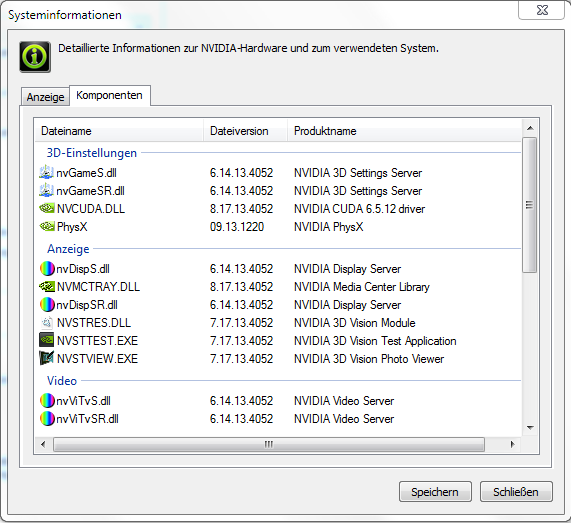Select the PhysX row name
571x523 pixels.
[72, 227]
